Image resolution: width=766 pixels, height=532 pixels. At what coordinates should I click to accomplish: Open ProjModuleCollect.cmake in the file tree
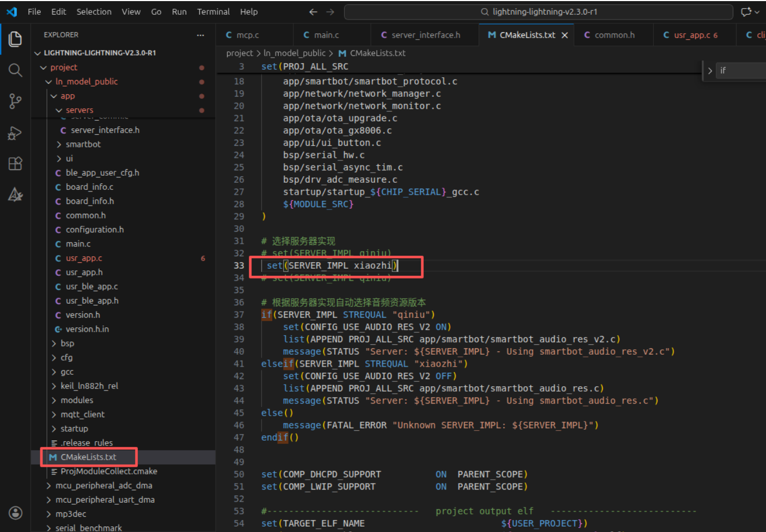123,471
